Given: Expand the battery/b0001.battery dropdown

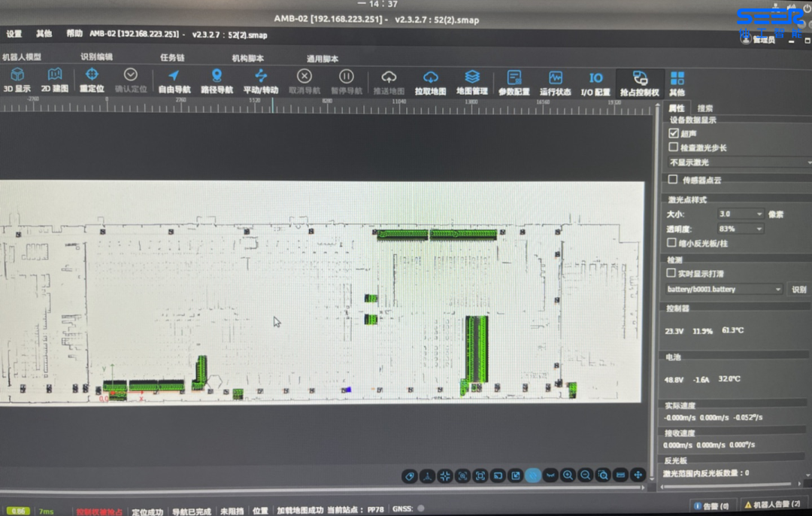Looking at the screenshot, I should (725, 290).
